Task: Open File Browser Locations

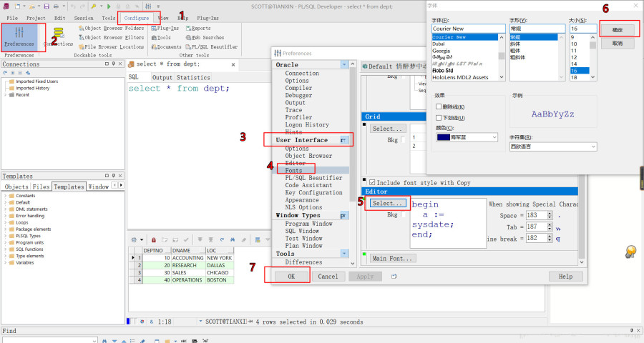Action: click(x=112, y=46)
